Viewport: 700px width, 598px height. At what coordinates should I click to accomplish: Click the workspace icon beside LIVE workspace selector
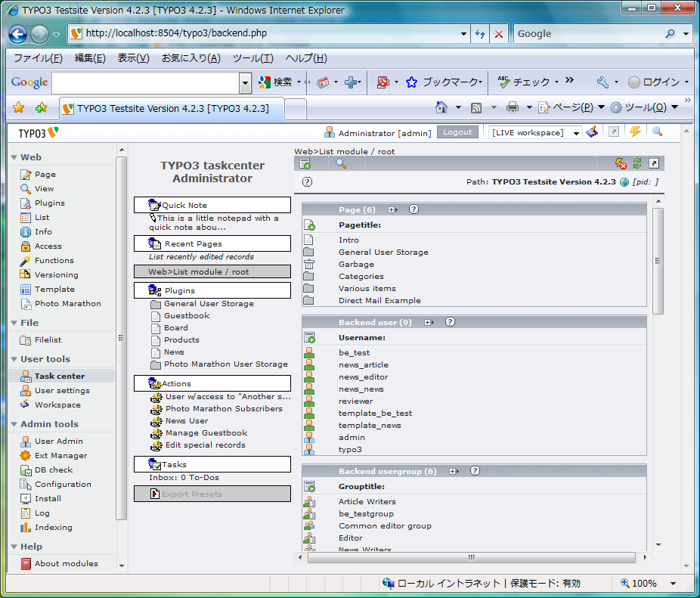click(x=593, y=132)
